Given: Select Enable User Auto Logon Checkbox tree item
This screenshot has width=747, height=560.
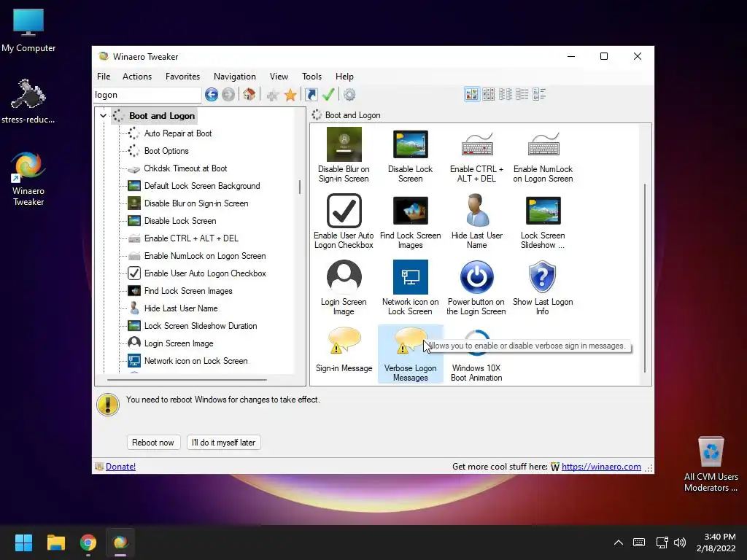Looking at the screenshot, I should (205, 273).
